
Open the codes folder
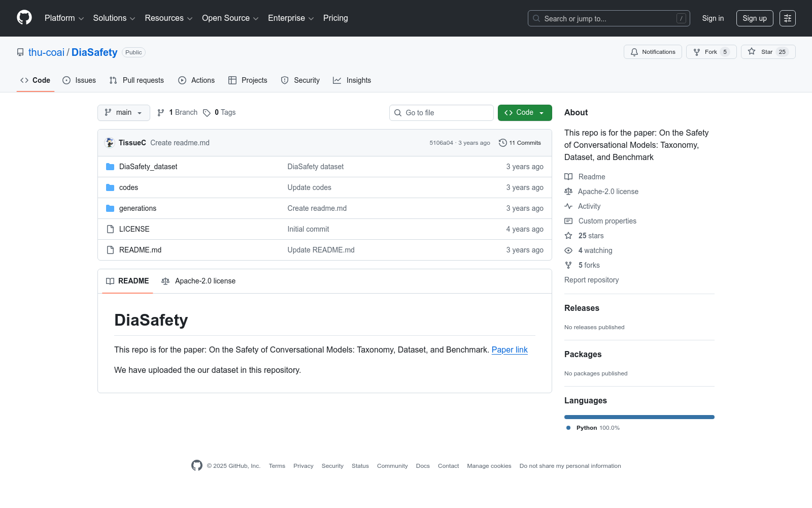129,187
